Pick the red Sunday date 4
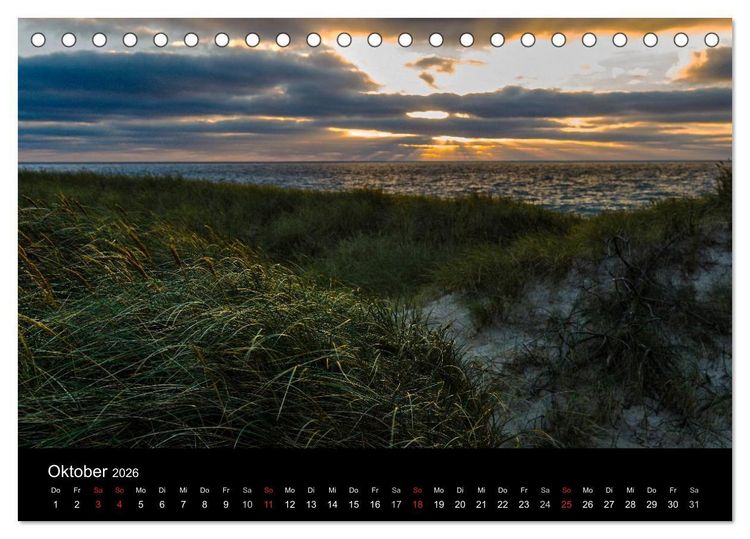The image size is (750, 539). [120, 505]
